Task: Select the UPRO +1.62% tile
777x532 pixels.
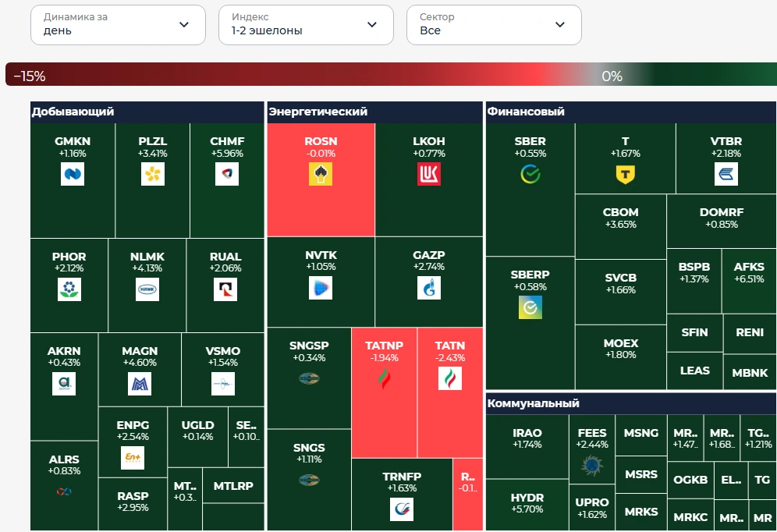Action: pyautogui.click(x=592, y=508)
